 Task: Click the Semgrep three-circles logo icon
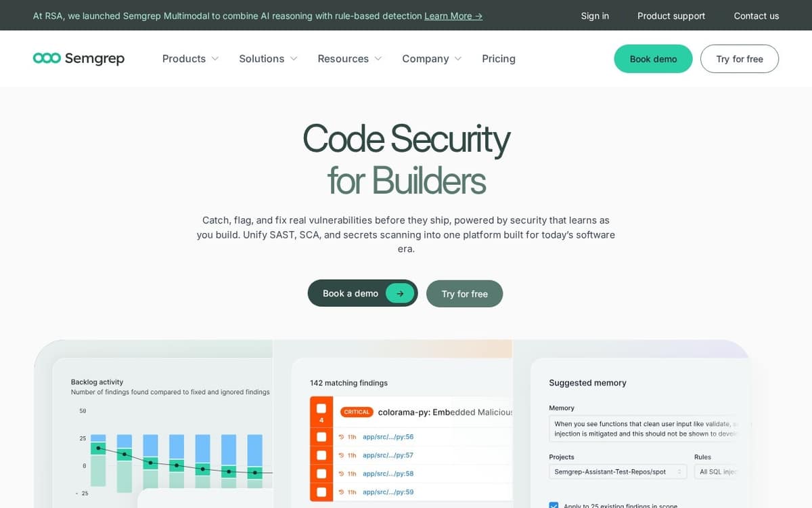point(47,58)
